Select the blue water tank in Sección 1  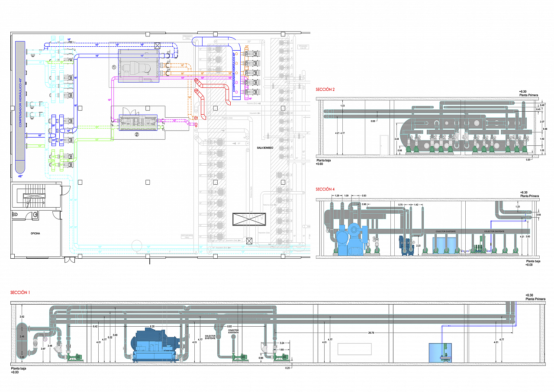click(x=440, y=352)
